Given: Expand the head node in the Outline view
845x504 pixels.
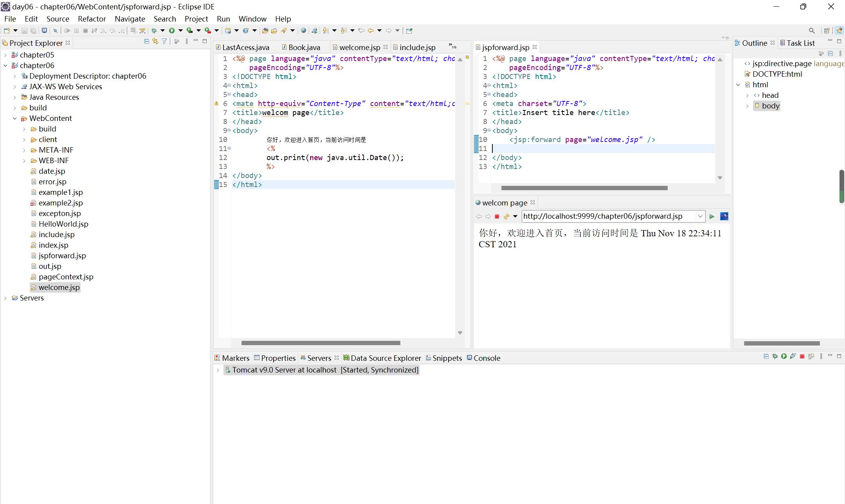Looking at the screenshot, I should coord(748,95).
